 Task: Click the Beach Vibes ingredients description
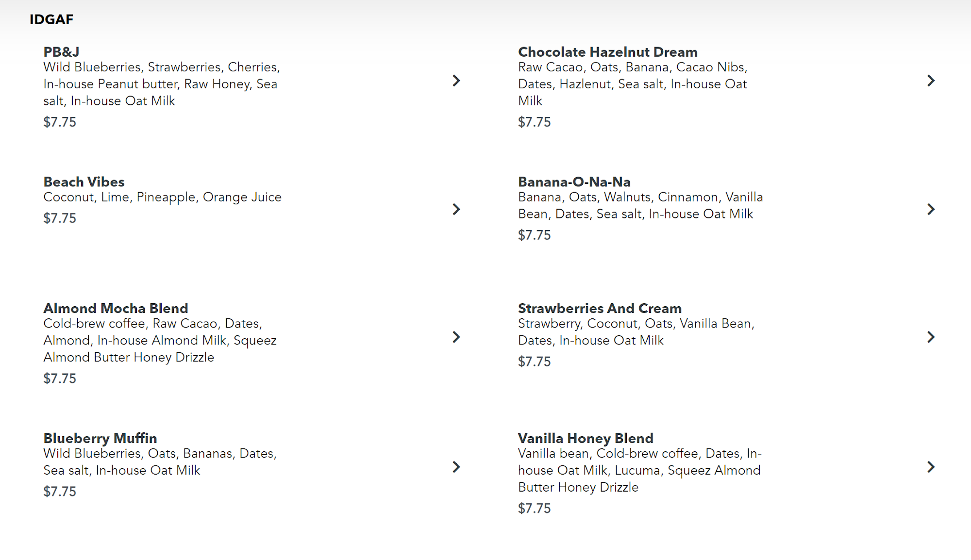coord(162,197)
